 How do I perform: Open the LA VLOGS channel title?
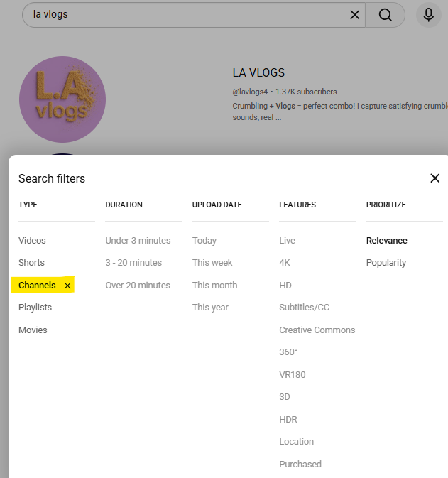(x=258, y=73)
